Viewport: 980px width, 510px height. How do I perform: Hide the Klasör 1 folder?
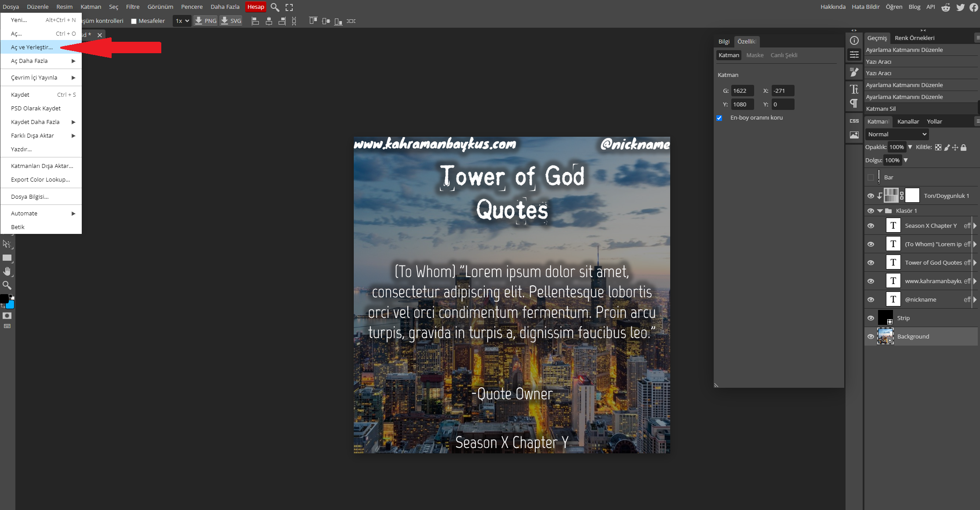[871, 211]
